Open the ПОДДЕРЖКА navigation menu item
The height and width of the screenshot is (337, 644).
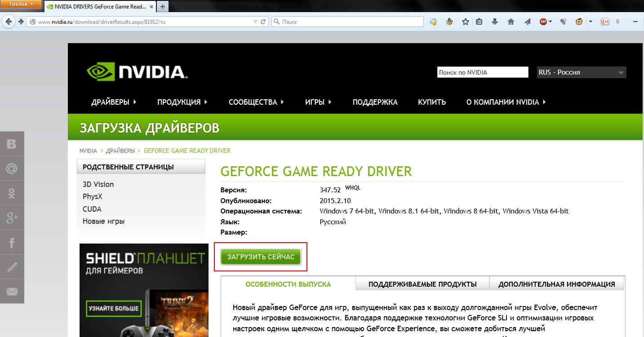click(375, 102)
